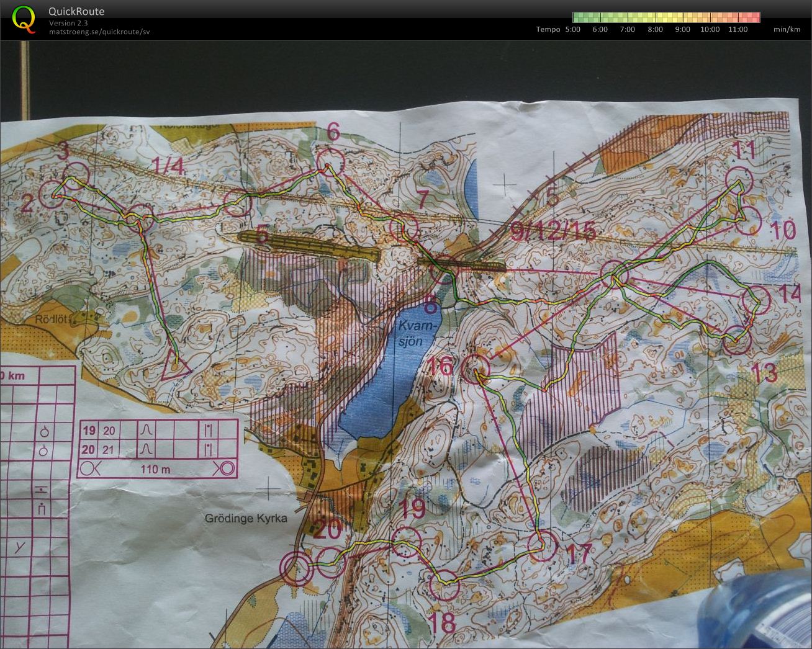
Task: Click the 6:00 tempo scale value
Action: [x=600, y=29]
